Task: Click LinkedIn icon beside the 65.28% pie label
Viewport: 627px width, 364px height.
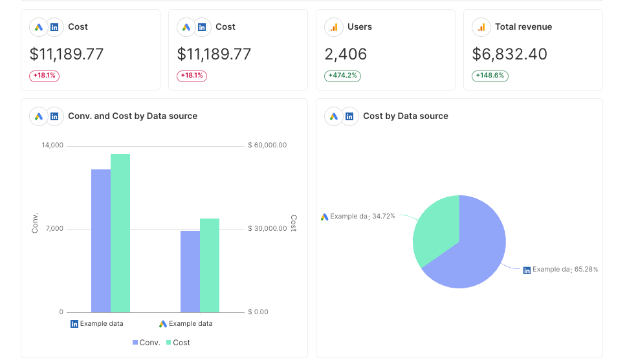Action: [527, 270]
